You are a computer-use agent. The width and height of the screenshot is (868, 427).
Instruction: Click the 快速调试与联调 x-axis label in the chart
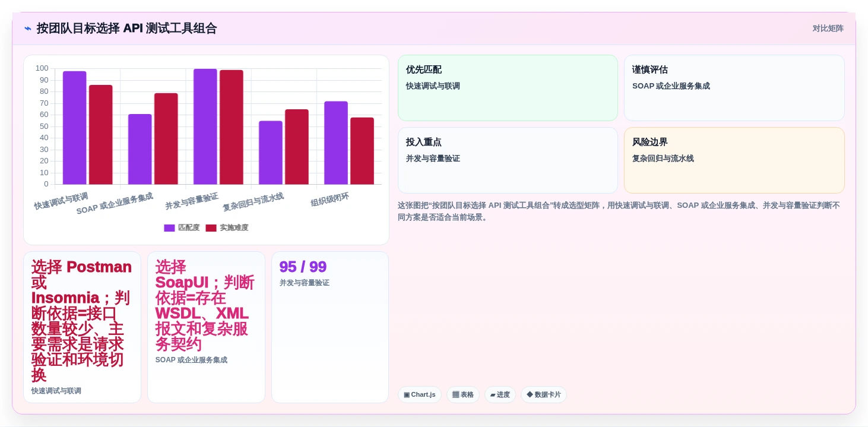[61, 201]
